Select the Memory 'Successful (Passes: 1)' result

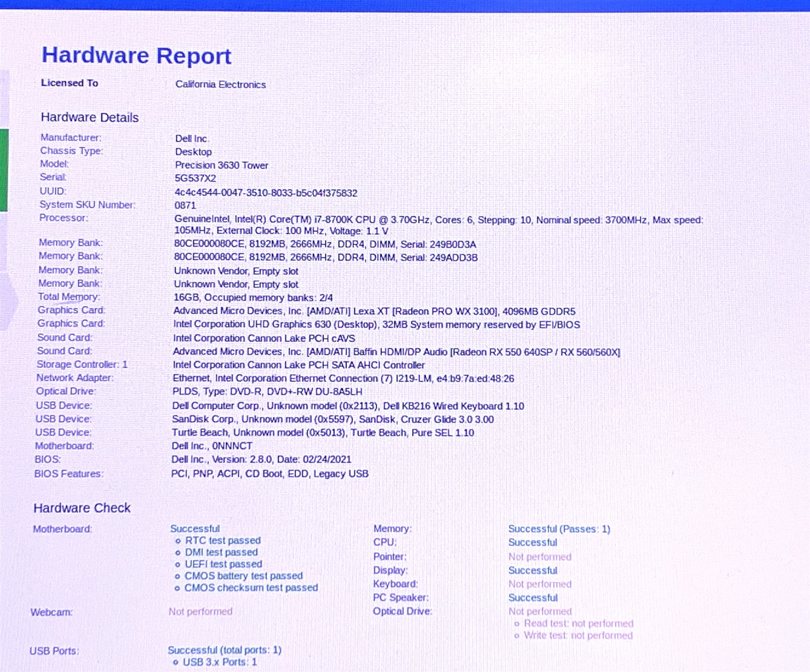click(559, 529)
